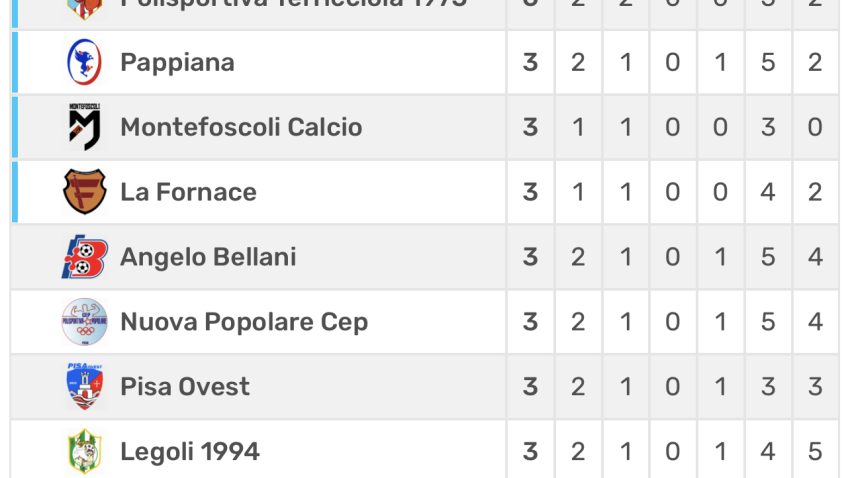This screenshot has height=478, width=850.
Task: Click the Angelo Bellani club logo
Action: pos(85,257)
